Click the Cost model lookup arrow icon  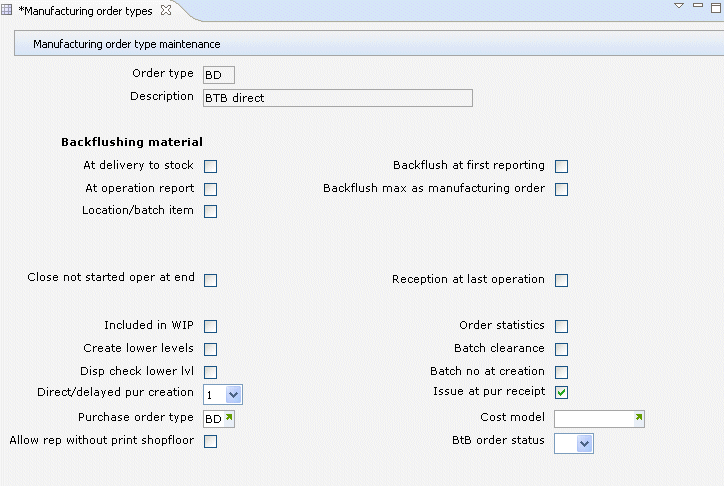coord(639,417)
